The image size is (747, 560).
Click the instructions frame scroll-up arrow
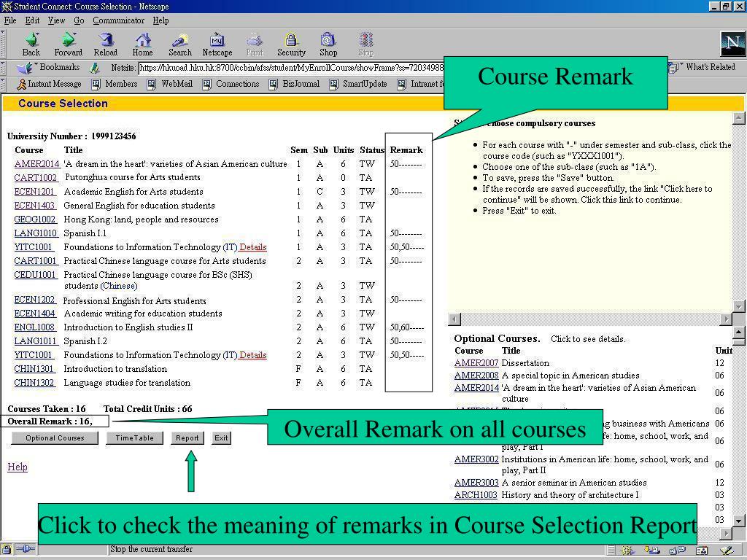point(738,118)
